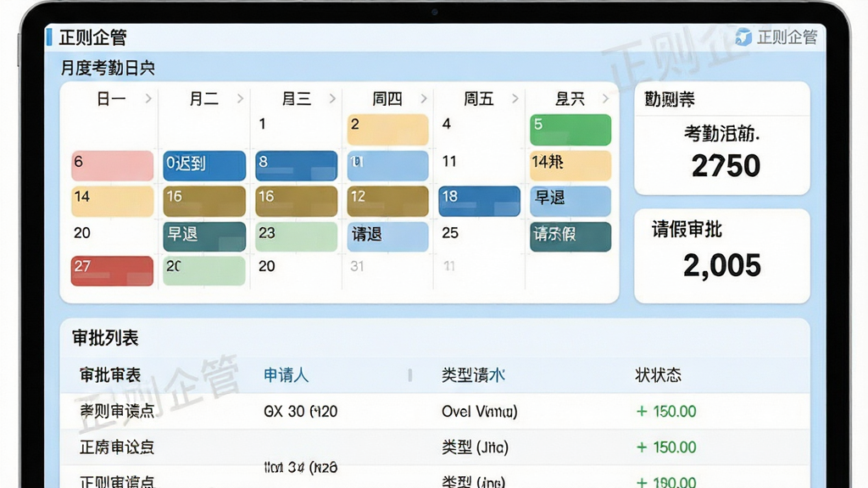Expand the 周四 column chevron
The height and width of the screenshot is (488, 868).
tap(424, 98)
